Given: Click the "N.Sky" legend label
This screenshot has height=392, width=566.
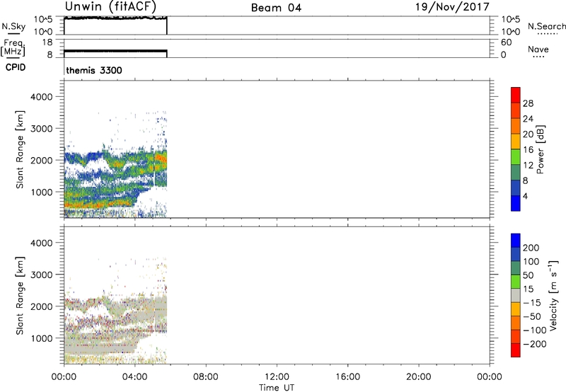Looking at the screenshot, I should (13, 26).
